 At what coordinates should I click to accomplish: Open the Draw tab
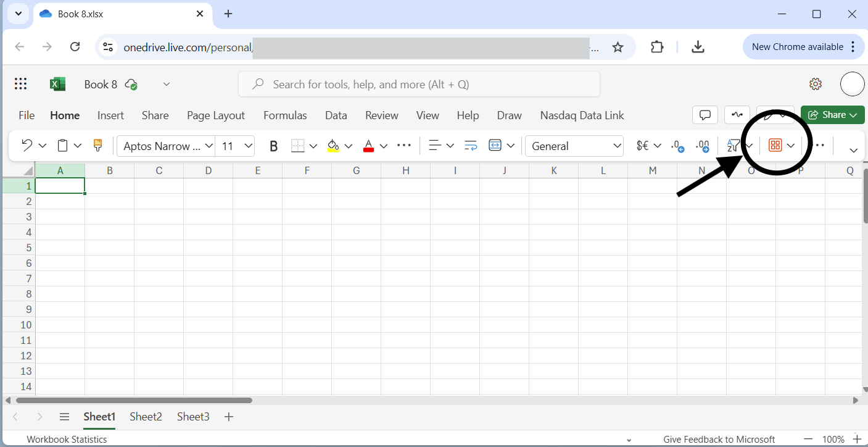pyautogui.click(x=510, y=115)
